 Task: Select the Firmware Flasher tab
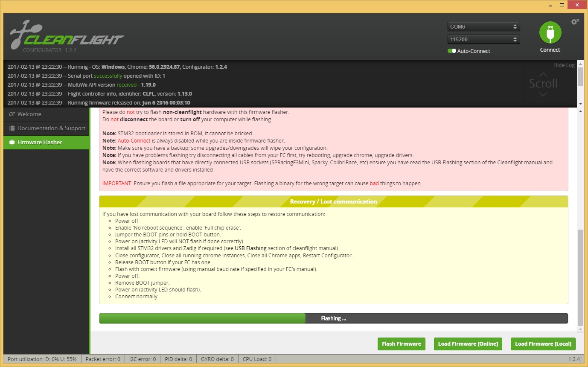click(x=46, y=142)
